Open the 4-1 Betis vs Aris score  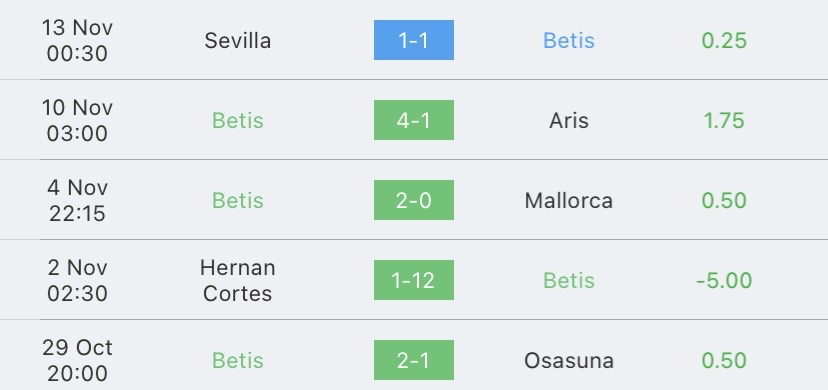[x=413, y=120]
